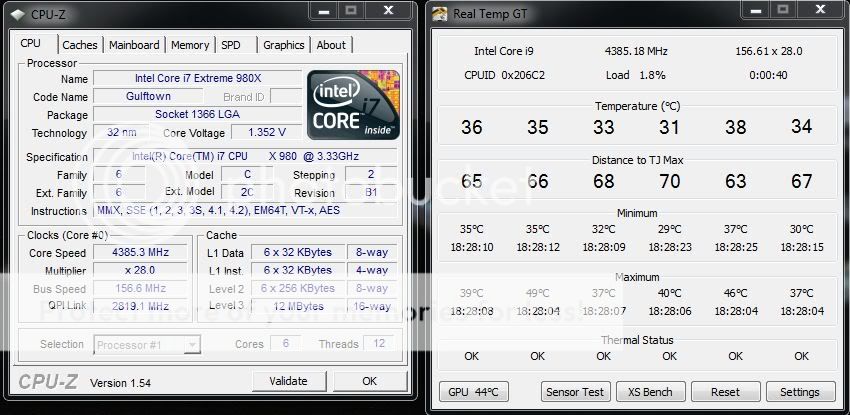Click the CPU-Z Version 1.54 label
Screen dimensions: 850x415
tap(120, 382)
